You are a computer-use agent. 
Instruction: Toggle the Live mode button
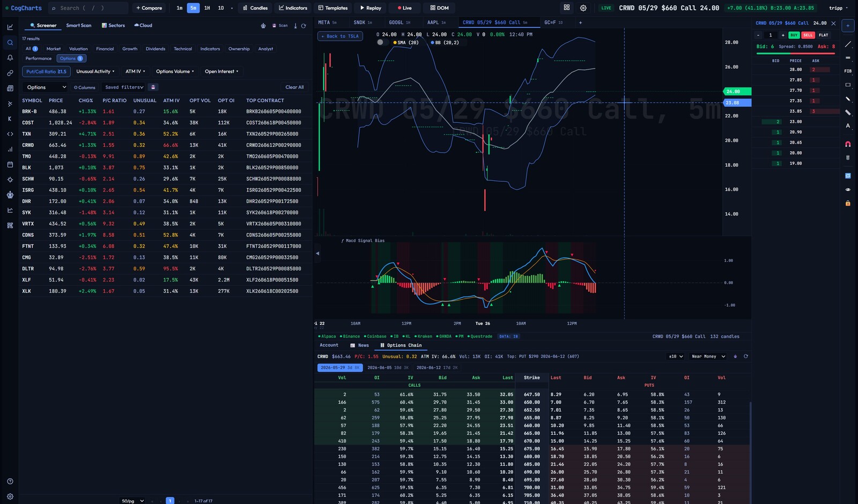click(405, 8)
